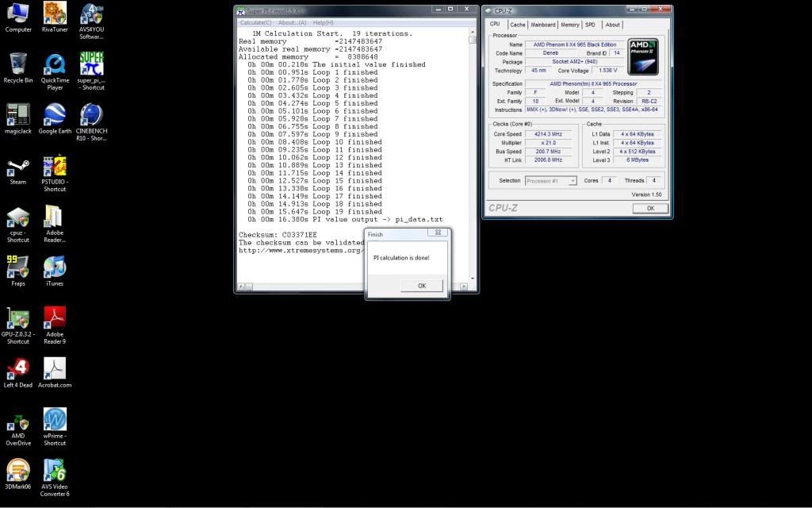The width and height of the screenshot is (812, 508).
Task: Open the Help menu in Super PI
Action: [x=324, y=23]
